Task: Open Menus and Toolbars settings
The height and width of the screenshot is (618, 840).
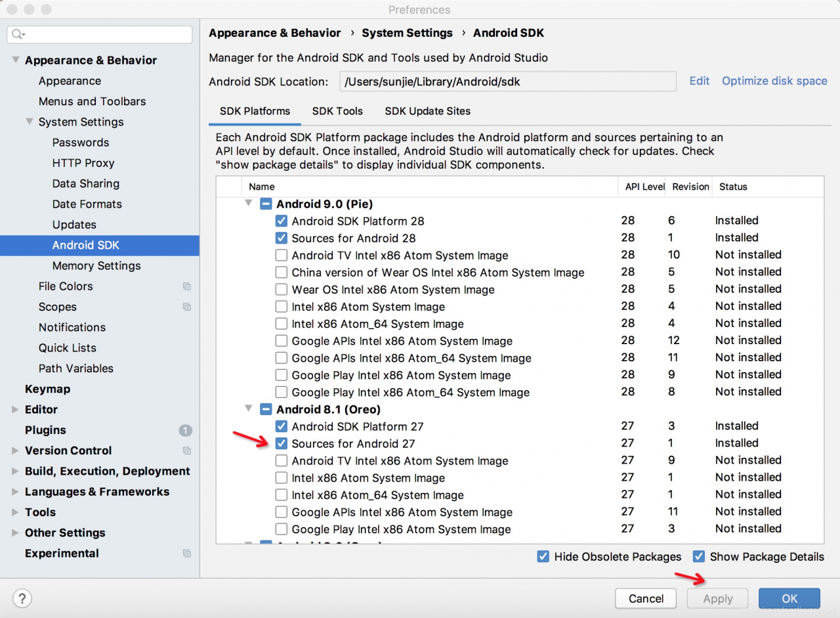Action: click(92, 101)
